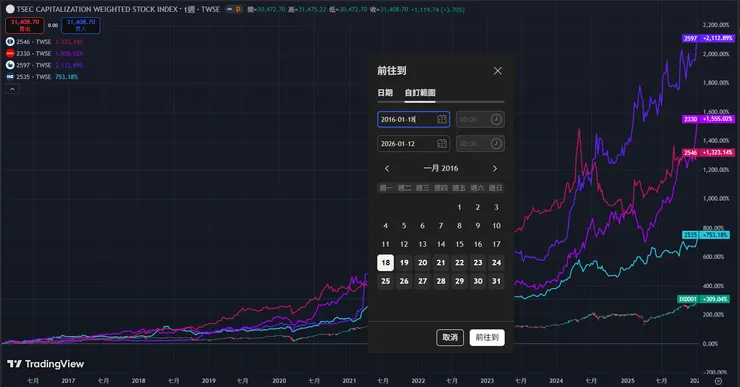
Task: Click the 1,000.00% mark on price scale
Action: coord(716,199)
